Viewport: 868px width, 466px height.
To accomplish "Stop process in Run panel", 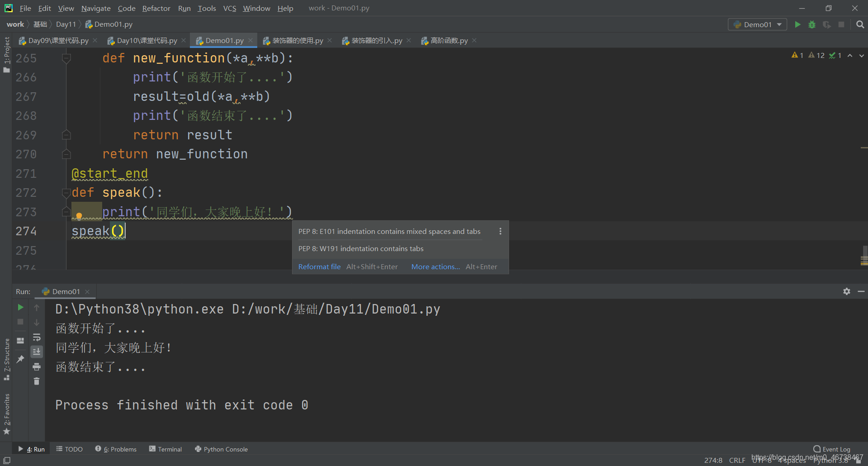I will point(20,322).
